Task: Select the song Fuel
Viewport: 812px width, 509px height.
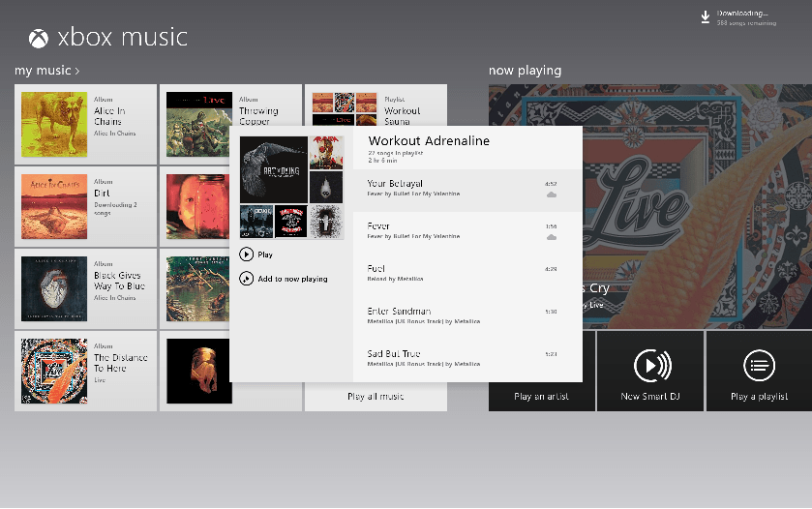Action: point(467,275)
